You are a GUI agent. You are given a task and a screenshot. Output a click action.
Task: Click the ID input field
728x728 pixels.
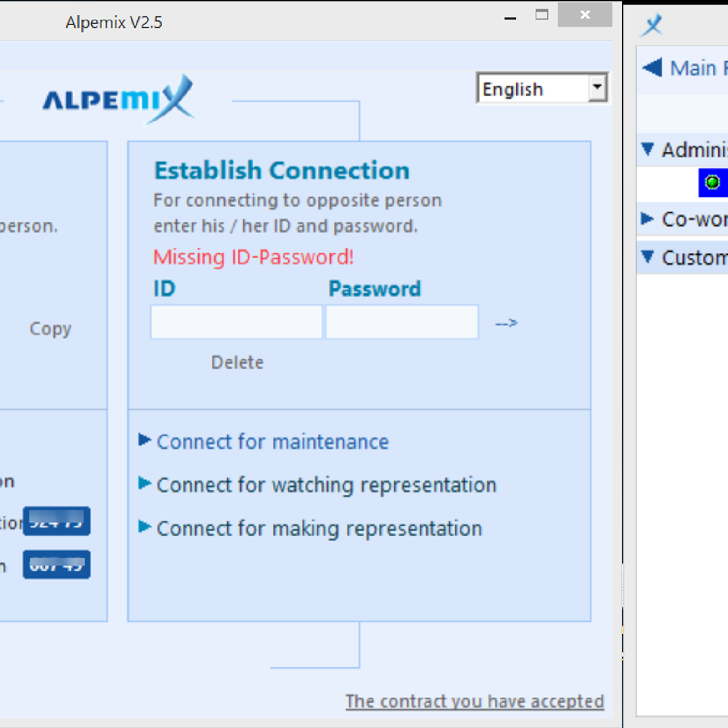tap(236, 322)
